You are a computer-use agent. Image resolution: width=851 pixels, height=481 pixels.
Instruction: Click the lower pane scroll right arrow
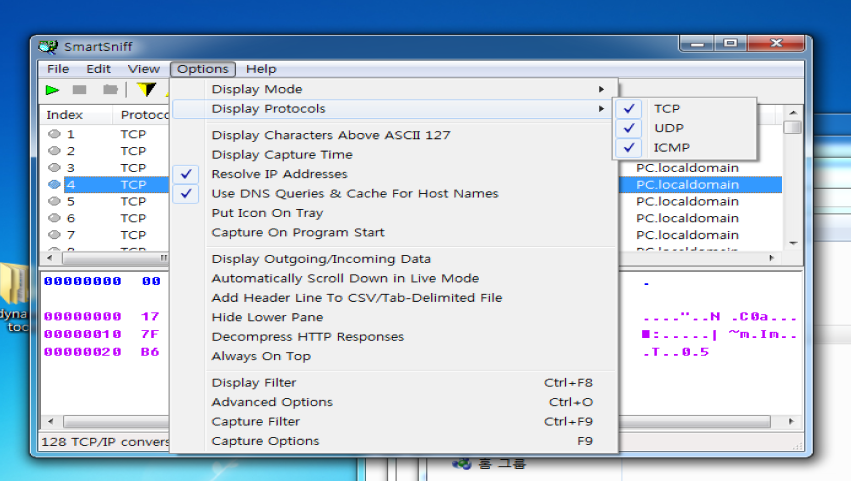(791, 421)
